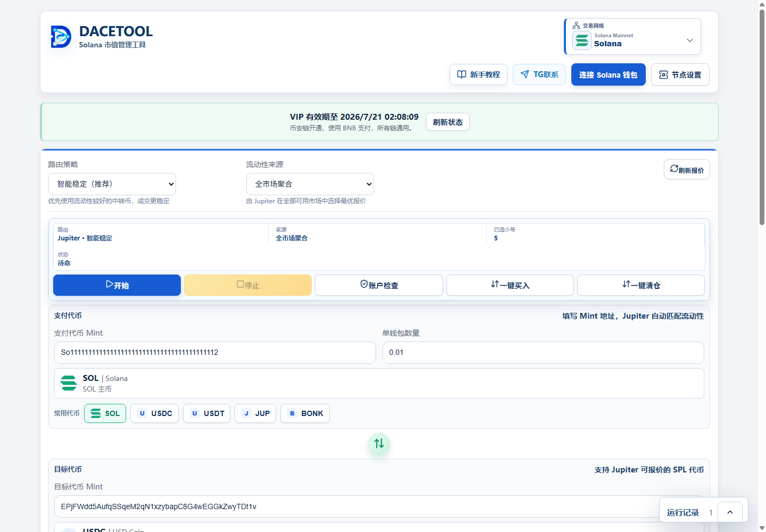Click the Solana 市值管理工具 subtitle
Viewport: 766px width, 532px height.
(x=112, y=45)
